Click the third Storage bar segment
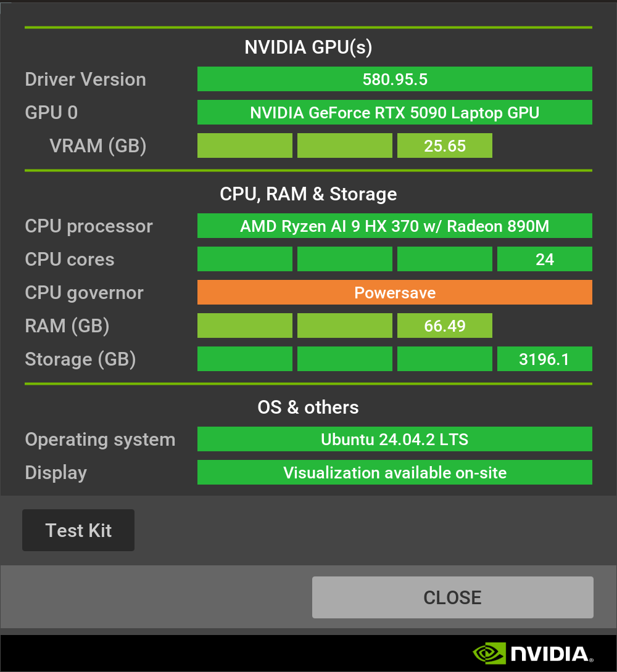617x672 pixels. coord(445,359)
